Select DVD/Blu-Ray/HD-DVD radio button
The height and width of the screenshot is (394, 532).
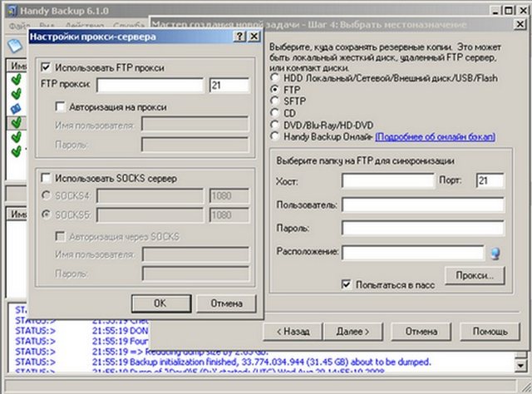(x=274, y=125)
